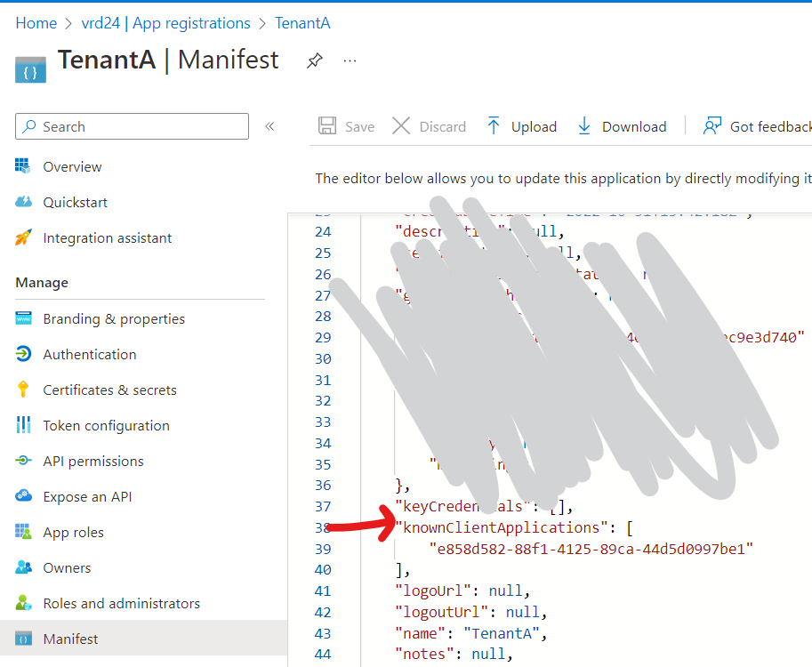Open the Authentication menu item
The height and width of the screenshot is (667, 812).
click(90, 355)
